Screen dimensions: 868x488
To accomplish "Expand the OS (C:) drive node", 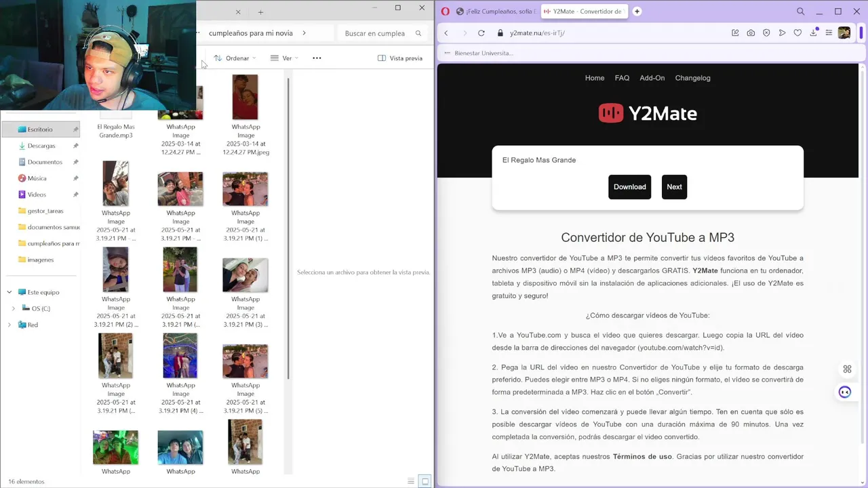I will tap(14, 308).
